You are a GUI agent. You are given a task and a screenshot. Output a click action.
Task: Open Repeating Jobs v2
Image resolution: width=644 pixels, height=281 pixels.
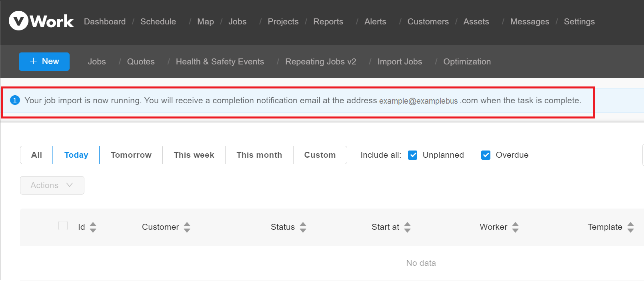[321, 62]
